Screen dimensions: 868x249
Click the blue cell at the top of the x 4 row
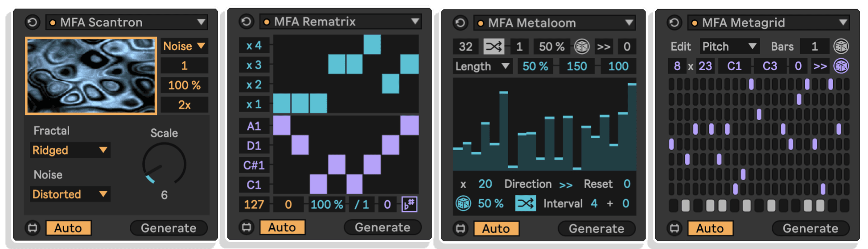(x=372, y=44)
